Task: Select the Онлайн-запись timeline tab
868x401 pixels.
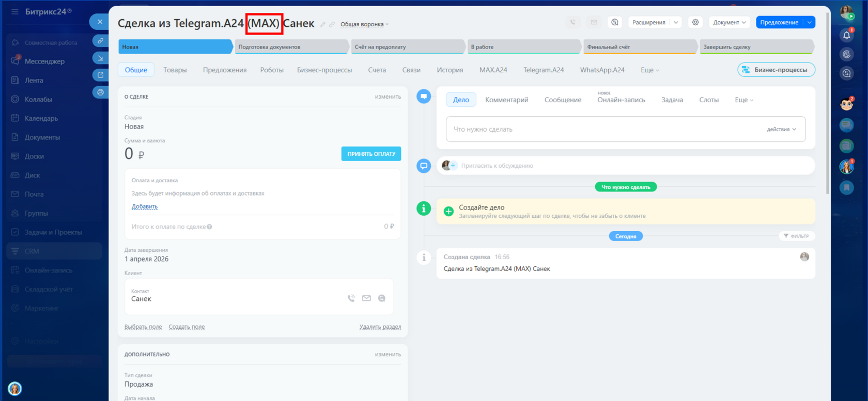Action: pos(622,100)
